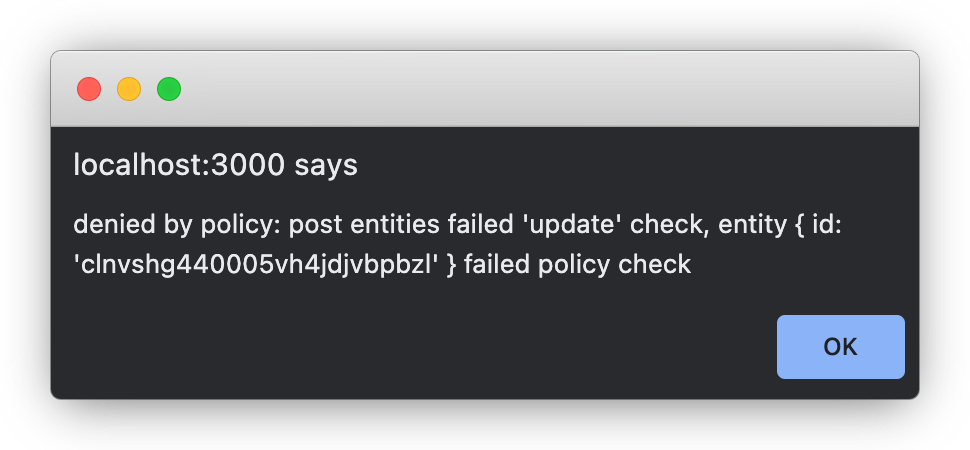Click the 'entity { id:' text

pyautogui.click(x=780, y=225)
